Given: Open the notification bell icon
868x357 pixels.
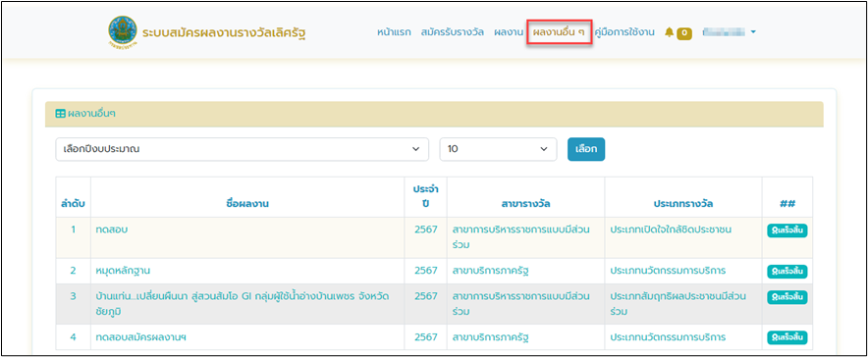Looking at the screenshot, I should coord(669,32).
